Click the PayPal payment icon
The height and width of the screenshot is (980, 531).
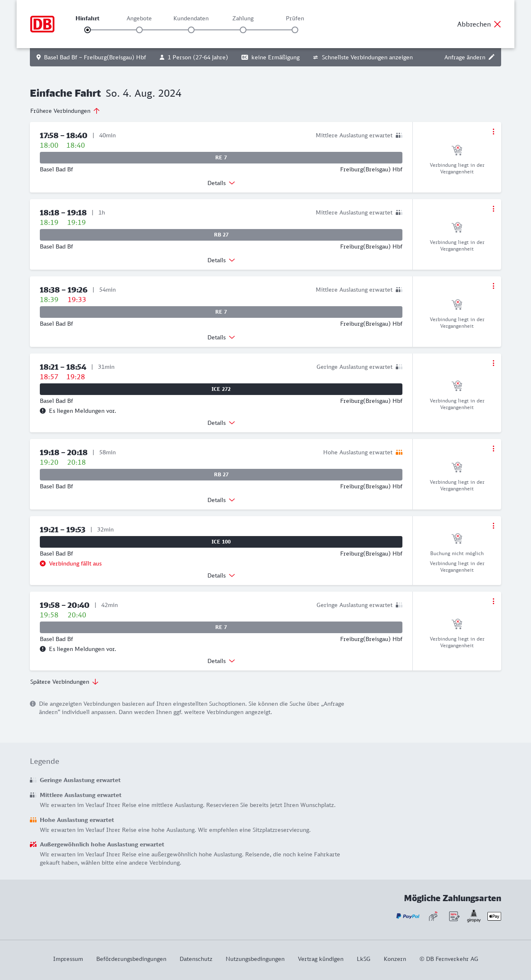408,916
